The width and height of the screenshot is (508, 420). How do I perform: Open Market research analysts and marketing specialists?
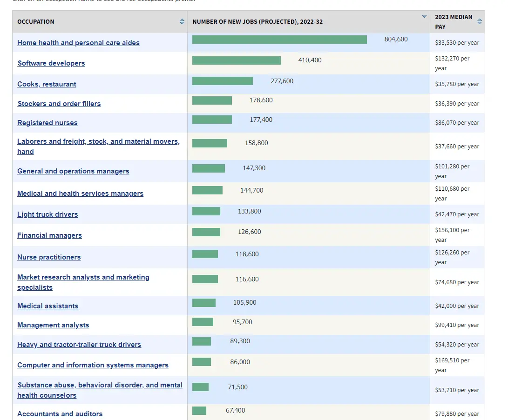(83, 282)
